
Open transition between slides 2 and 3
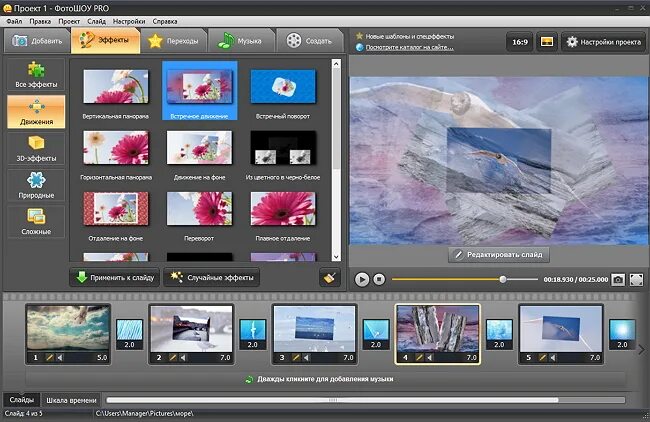click(x=252, y=334)
